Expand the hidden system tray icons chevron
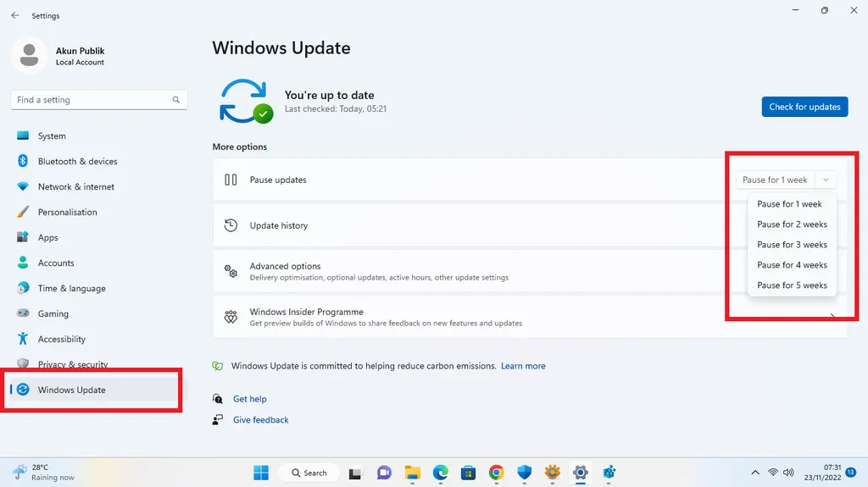 (x=755, y=473)
